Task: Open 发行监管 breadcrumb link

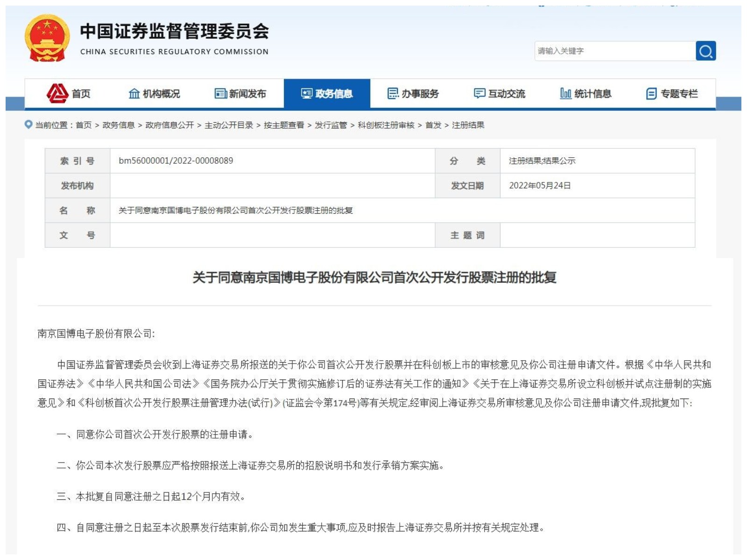Action: click(x=331, y=125)
